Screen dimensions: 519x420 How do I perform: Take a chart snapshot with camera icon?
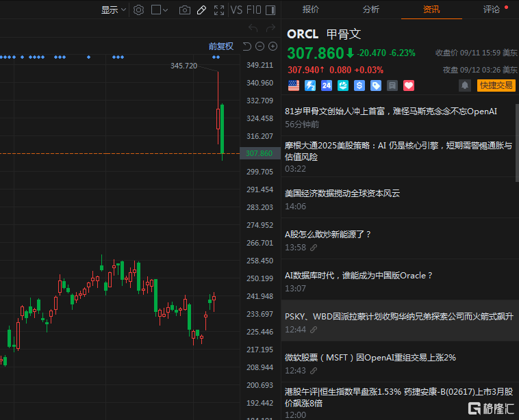click(185, 10)
